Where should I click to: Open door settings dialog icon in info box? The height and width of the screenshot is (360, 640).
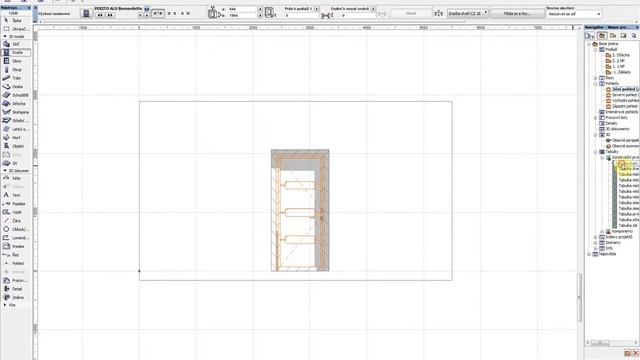86,13
